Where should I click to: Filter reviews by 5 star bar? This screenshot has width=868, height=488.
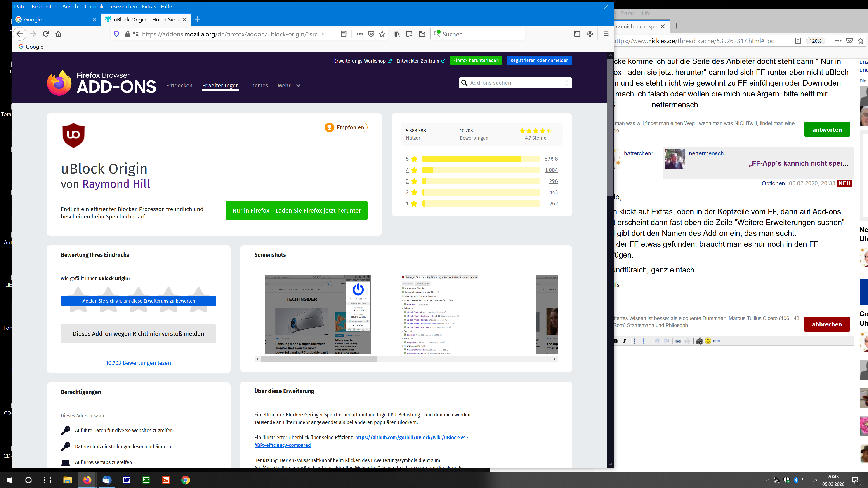coord(481,159)
